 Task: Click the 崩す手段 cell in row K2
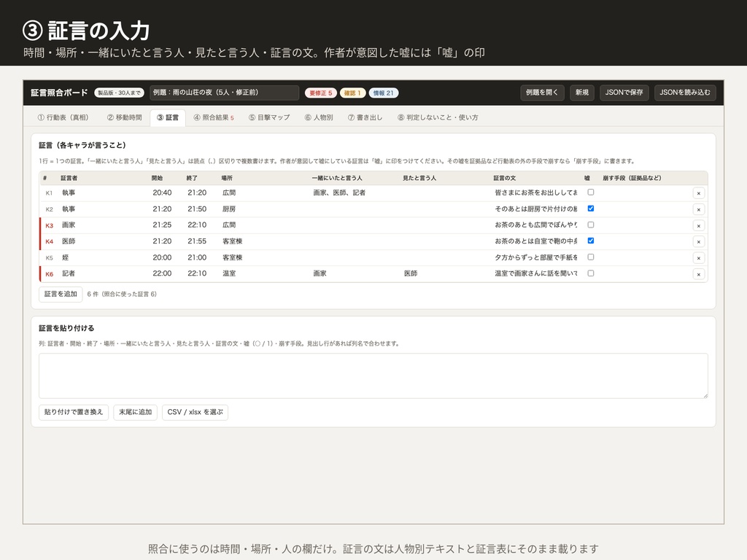coord(645,209)
